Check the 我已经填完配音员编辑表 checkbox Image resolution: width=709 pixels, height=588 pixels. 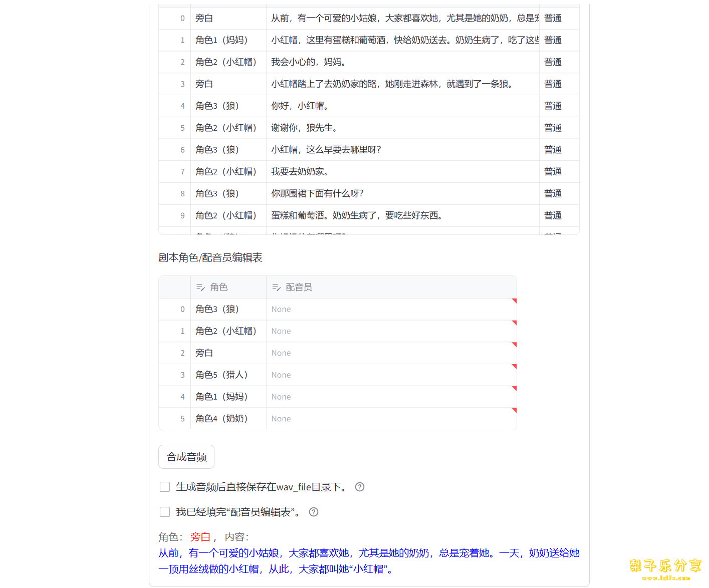point(165,512)
